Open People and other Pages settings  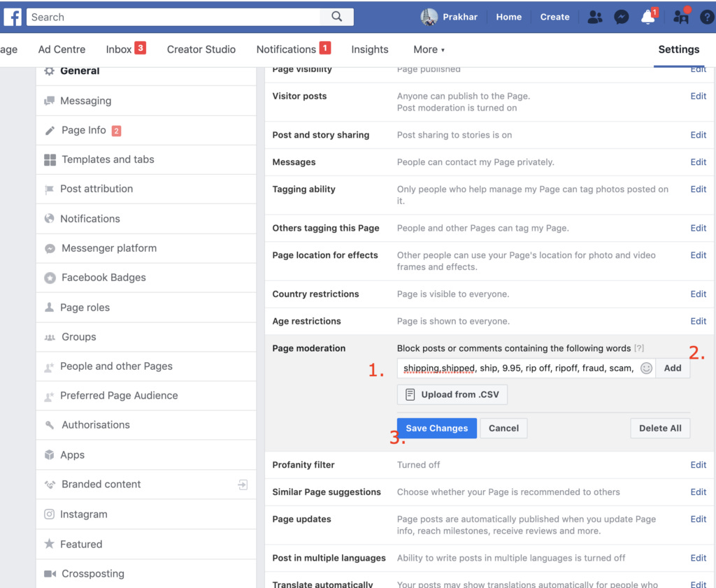click(146, 366)
